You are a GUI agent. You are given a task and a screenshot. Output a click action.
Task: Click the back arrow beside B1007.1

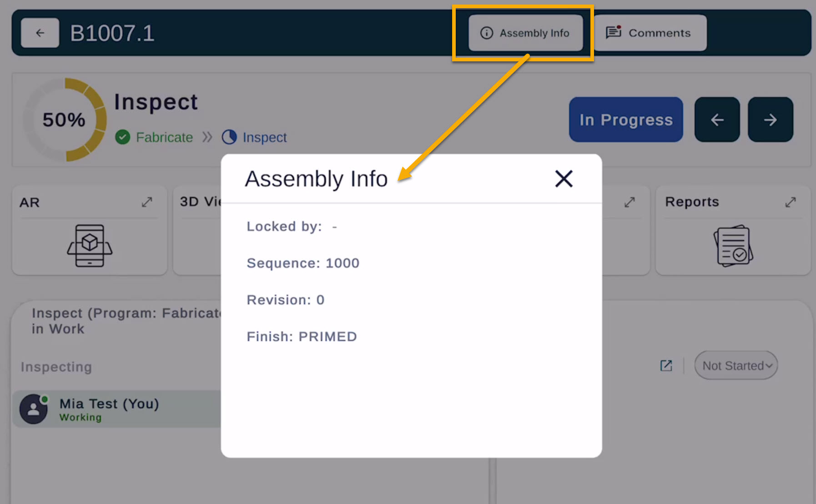click(x=40, y=33)
